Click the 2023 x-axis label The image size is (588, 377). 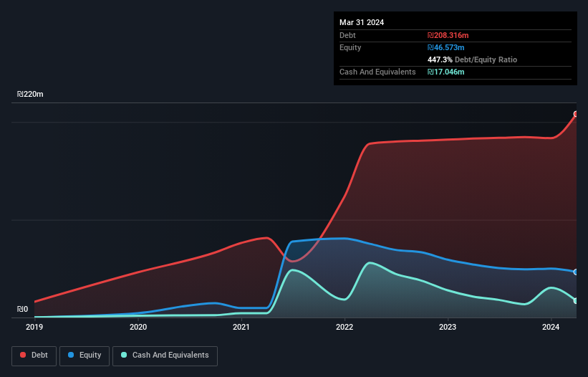[448, 327]
